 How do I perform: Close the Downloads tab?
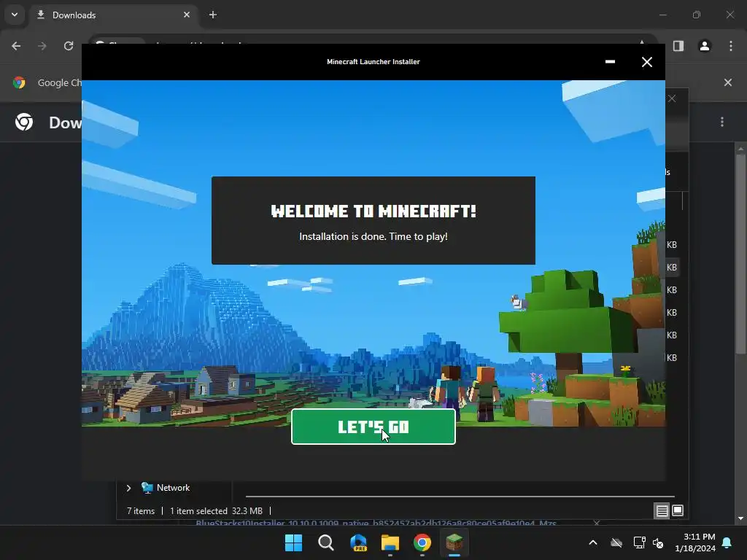[187, 15]
